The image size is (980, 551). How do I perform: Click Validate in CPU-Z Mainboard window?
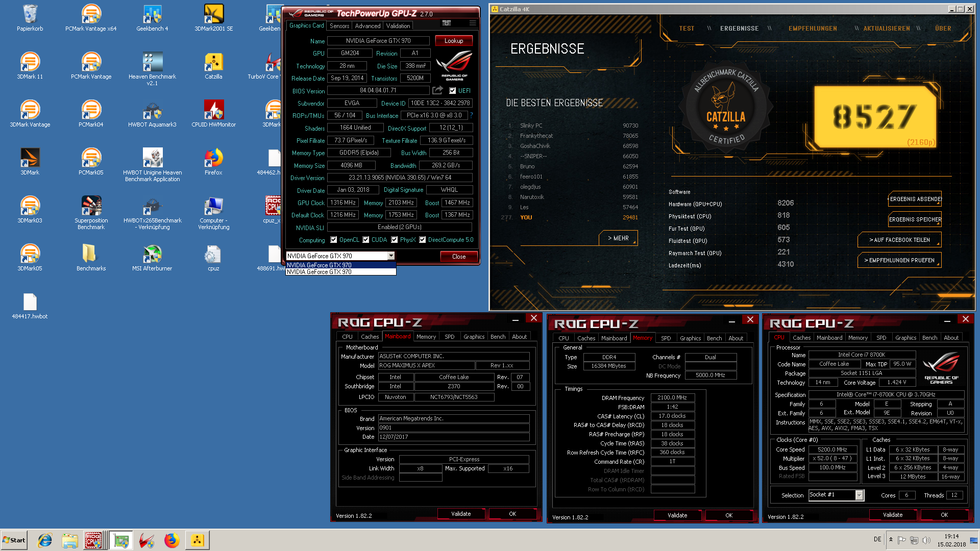(461, 514)
